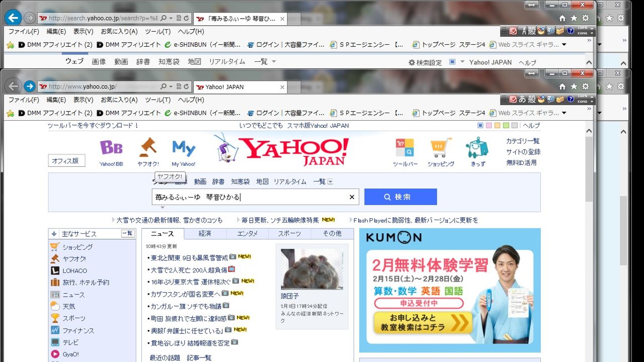
Task: Open ファイナンス in the 主なサービス list
Action: click(x=78, y=330)
